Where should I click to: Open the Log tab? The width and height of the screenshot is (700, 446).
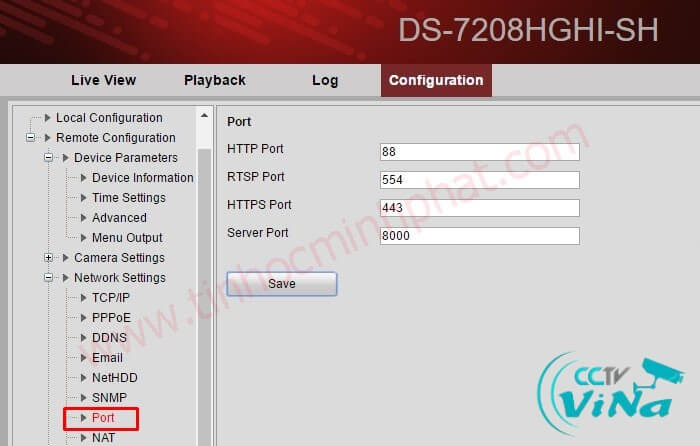coord(325,80)
